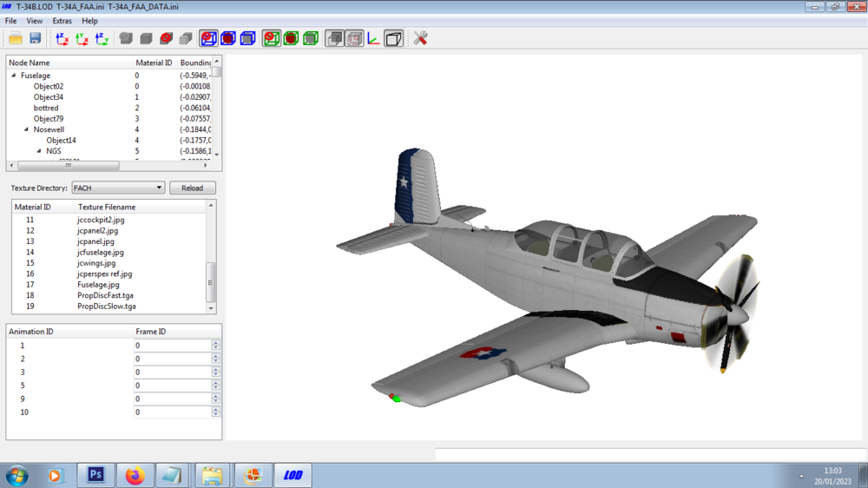The height and width of the screenshot is (488, 868).
Task: Click the LOD viewer taskbar icon
Action: pyautogui.click(x=293, y=475)
